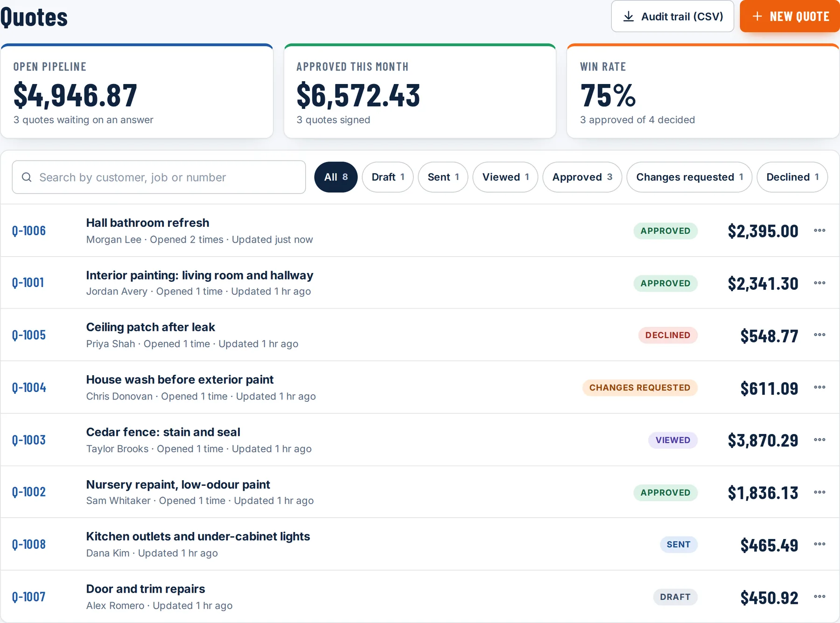Filter quotes by Sent status
Image resolution: width=840 pixels, height=623 pixels.
pos(443,177)
